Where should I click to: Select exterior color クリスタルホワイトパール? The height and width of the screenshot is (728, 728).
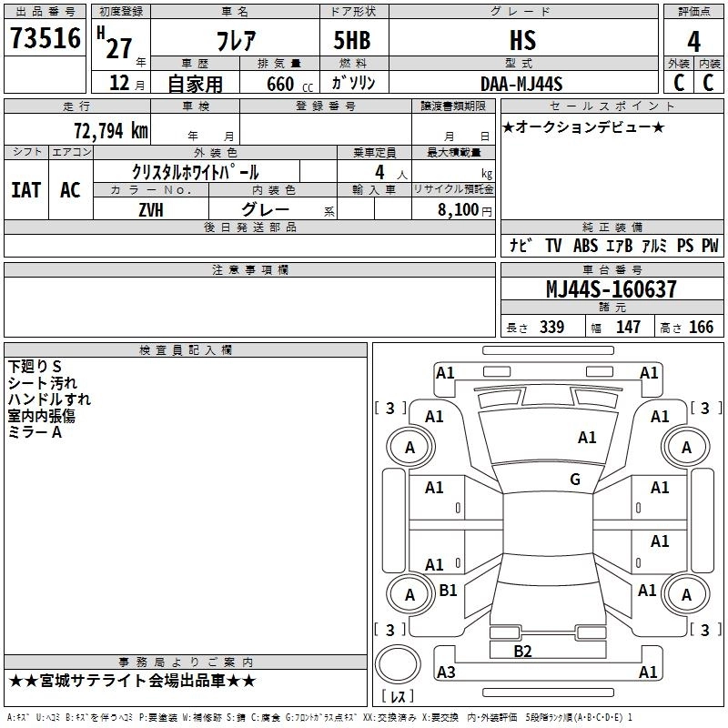tap(196, 172)
